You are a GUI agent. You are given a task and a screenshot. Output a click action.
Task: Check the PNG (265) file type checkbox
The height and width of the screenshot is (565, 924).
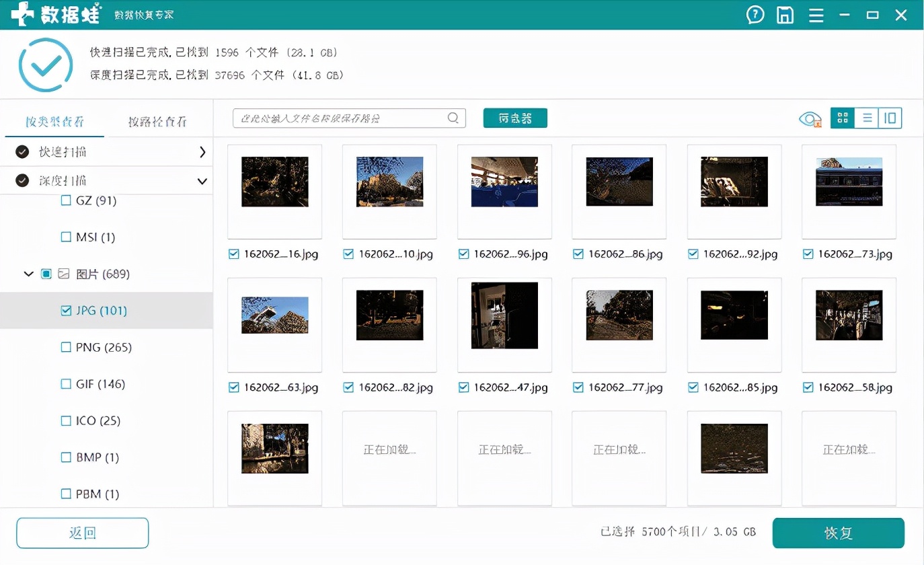(x=65, y=347)
